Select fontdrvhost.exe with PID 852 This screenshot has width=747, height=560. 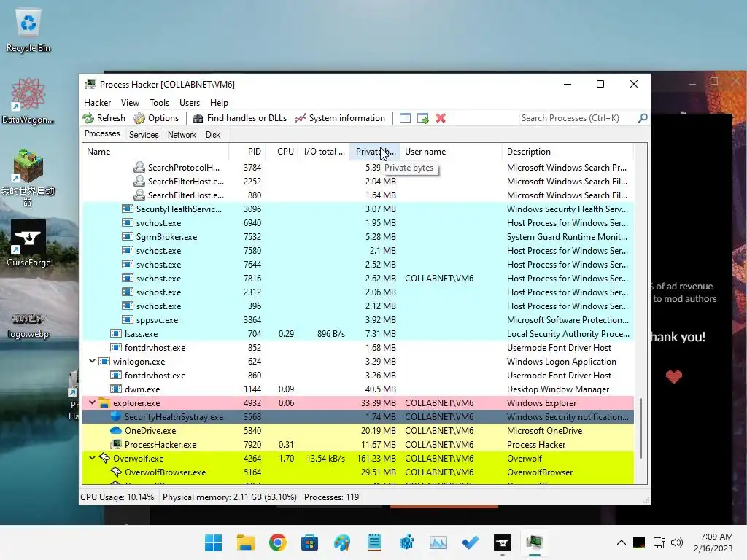358,348
